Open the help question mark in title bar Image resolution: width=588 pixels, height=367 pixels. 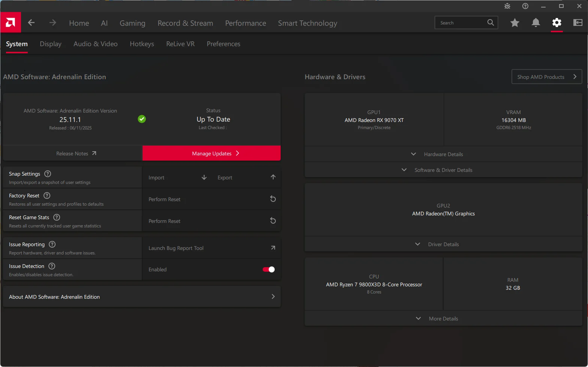[x=525, y=6]
